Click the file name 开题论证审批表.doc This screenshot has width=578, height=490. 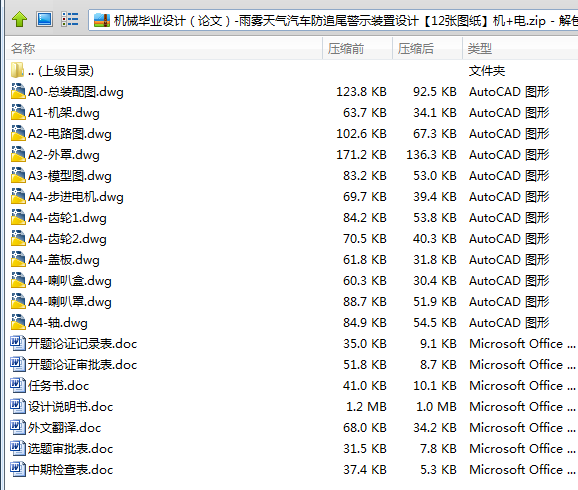click(x=83, y=365)
